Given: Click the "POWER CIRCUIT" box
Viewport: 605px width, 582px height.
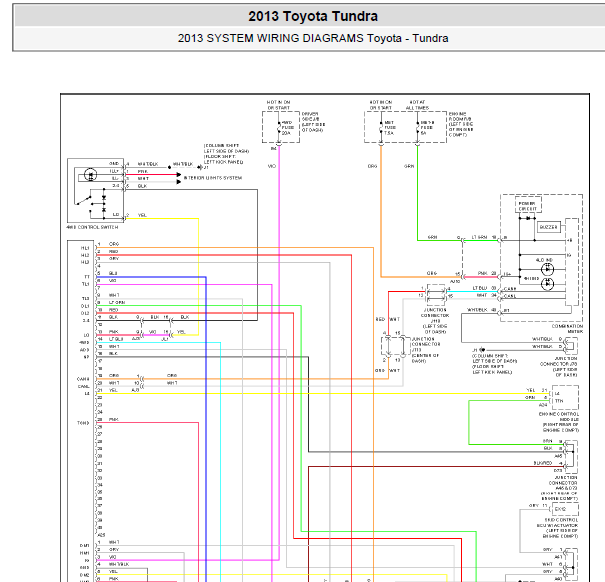Looking at the screenshot, I should tap(527, 206).
